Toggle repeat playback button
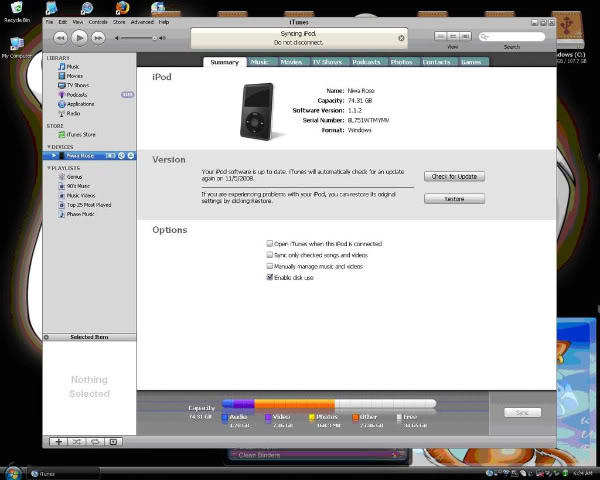This screenshot has width=600, height=480. point(95,442)
